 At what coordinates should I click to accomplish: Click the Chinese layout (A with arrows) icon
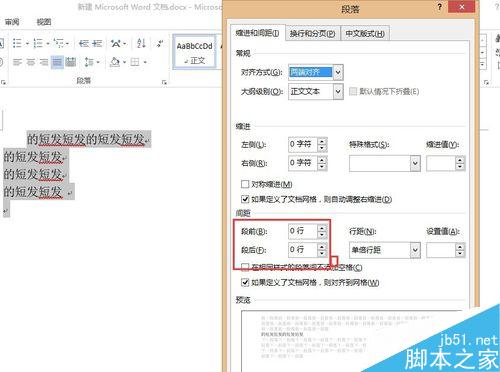(x=116, y=43)
